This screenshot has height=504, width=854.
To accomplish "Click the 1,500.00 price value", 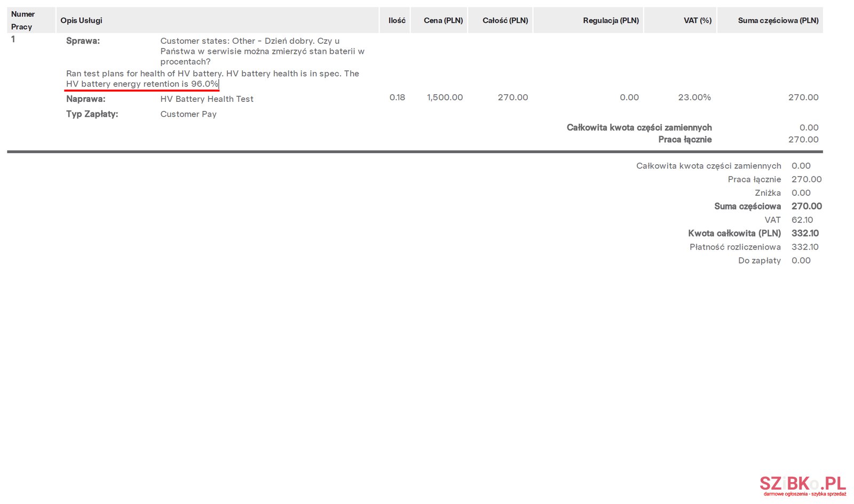I will pos(445,98).
